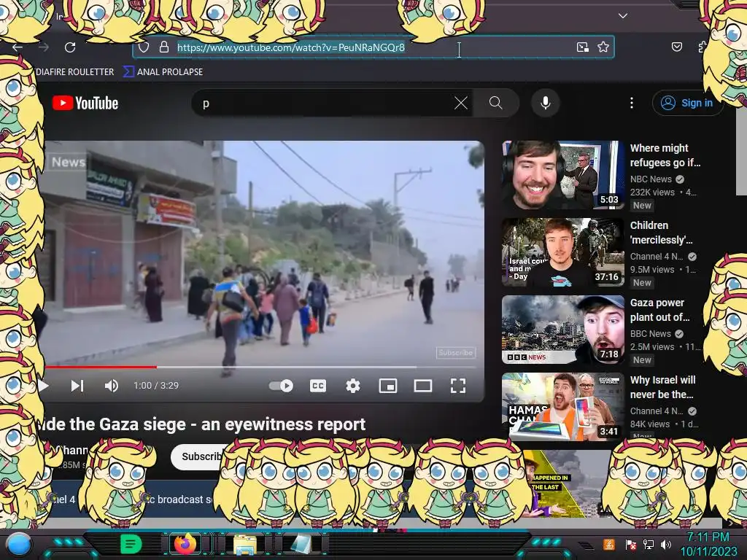This screenshot has height=560, width=747.
Task: Toggle the autoplay switch
Action: (x=281, y=386)
